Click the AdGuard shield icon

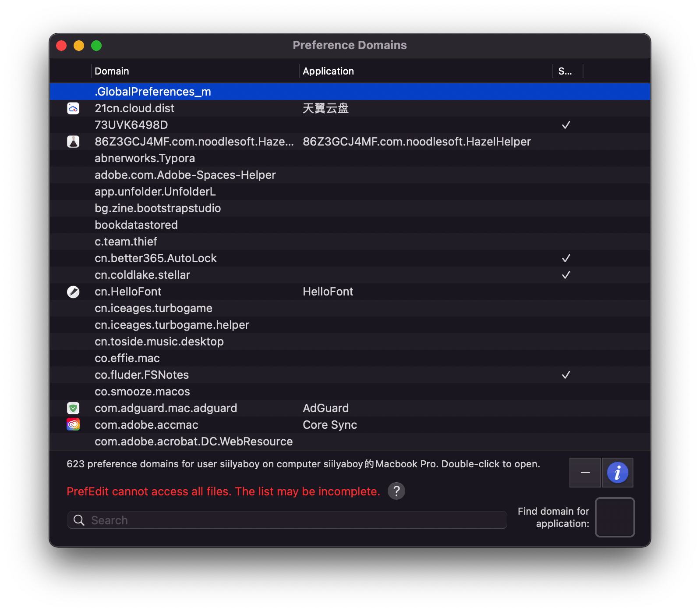[x=73, y=408]
